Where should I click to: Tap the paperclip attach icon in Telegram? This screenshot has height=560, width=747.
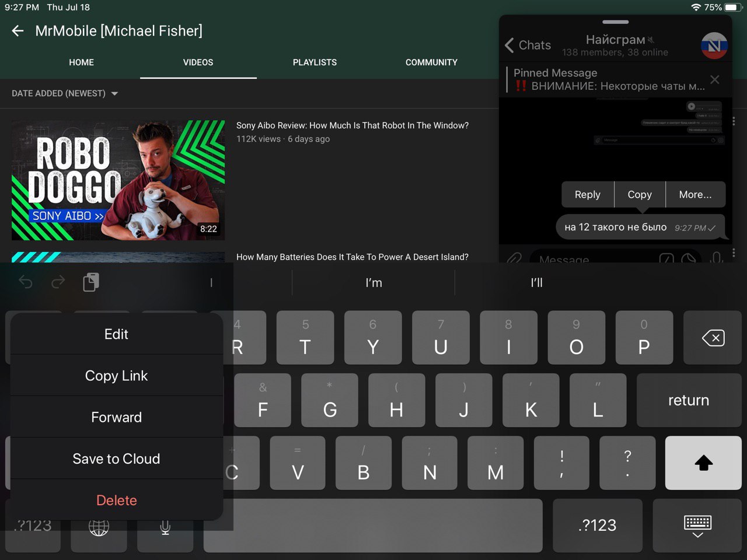514,258
